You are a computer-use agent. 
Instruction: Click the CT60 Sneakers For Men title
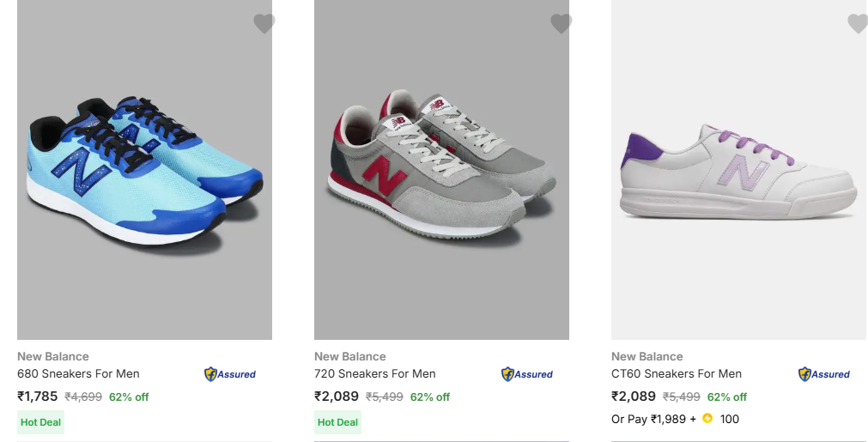tap(677, 373)
